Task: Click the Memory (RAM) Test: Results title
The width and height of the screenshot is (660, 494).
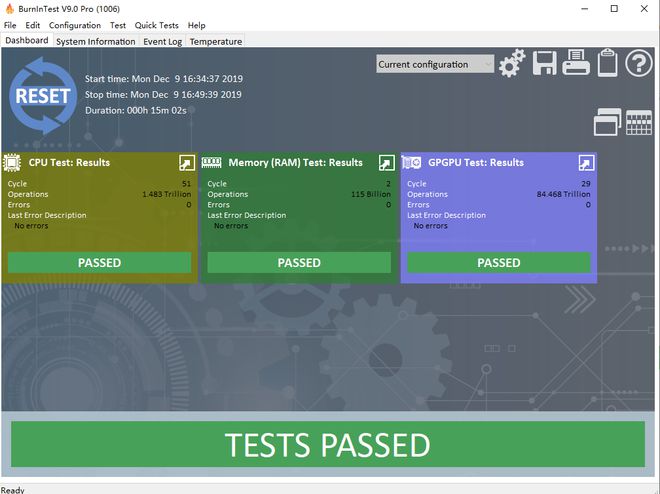Action: pos(295,162)
